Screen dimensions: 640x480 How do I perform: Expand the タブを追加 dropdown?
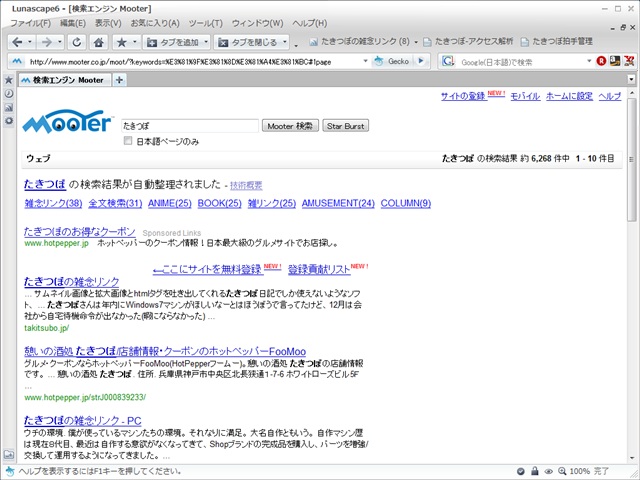pos(206,43)
